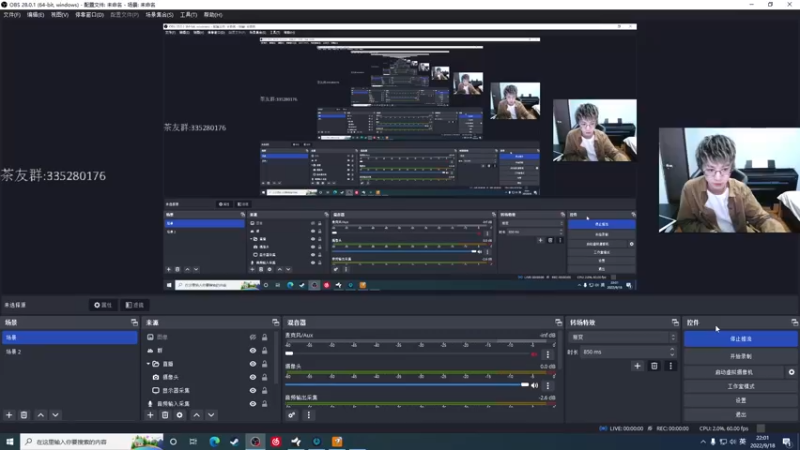Open the Windows Start menu
The width and height of the screenshot is (800, 450).
[10, 441]
